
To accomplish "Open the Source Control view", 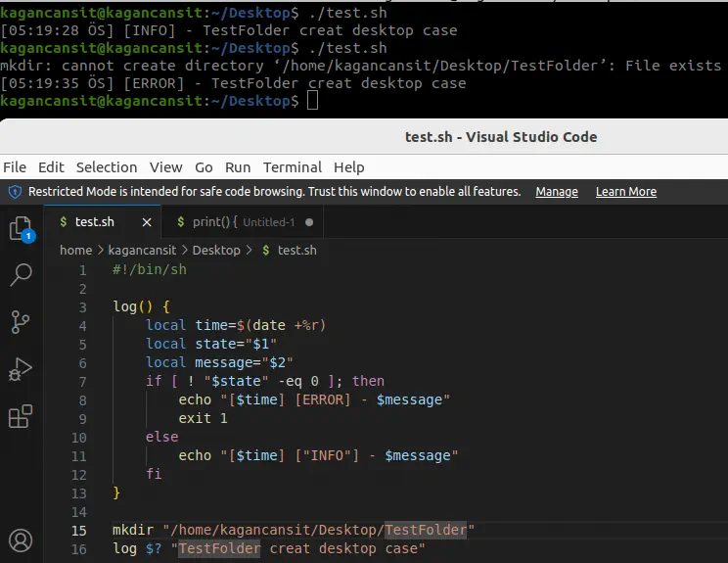I will (x=20, y=322).
